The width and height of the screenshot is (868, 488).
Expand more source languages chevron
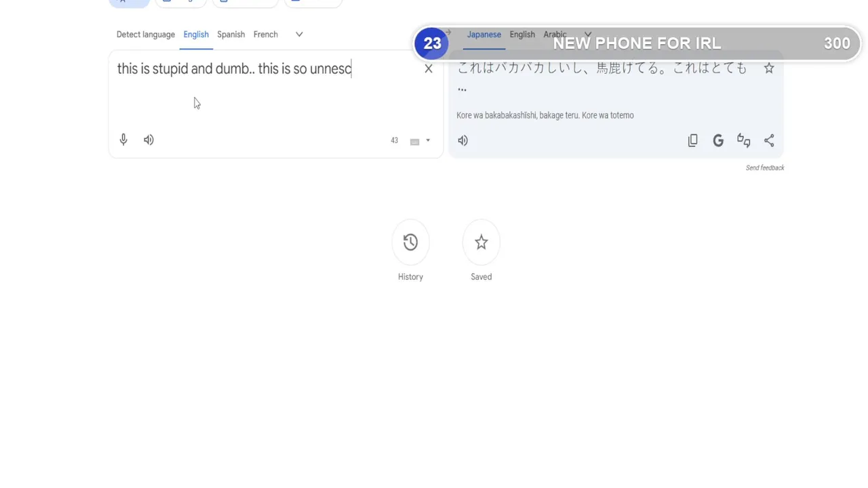299,35
